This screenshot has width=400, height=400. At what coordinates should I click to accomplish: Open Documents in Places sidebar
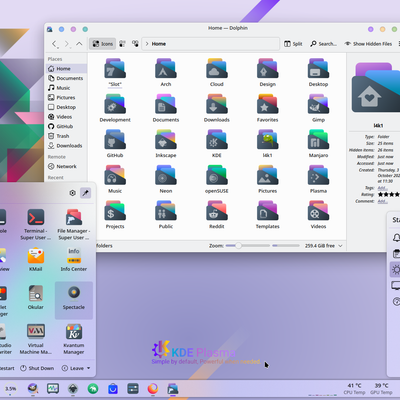click(x=66, y=78)
